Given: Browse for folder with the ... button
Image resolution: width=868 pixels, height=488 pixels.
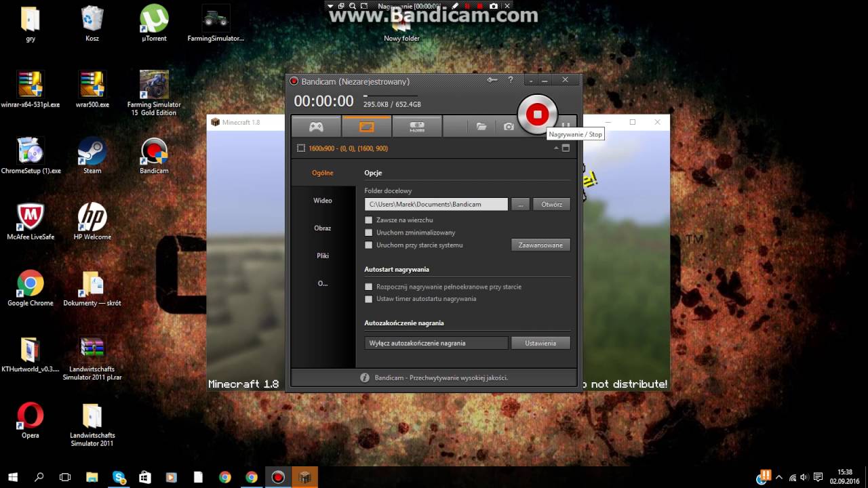Looking at the screenshot, I should click(520, 204).
